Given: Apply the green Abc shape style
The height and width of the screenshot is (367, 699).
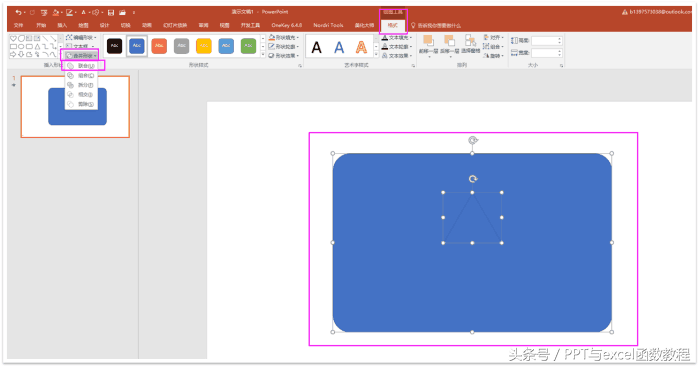Looking at the screenshot, I should coord(248,46).
